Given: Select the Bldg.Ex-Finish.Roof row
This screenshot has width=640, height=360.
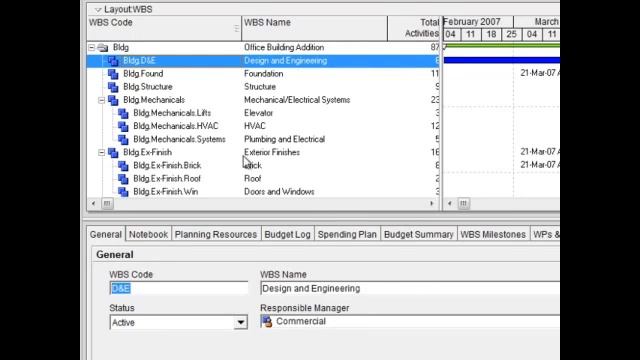Looking at the screenshot, I should click(x=263, y=178).
